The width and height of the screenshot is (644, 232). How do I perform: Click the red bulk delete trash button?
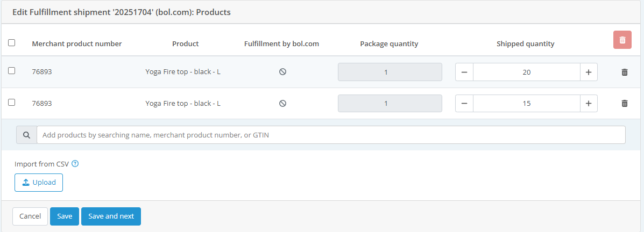click(622, 40)
